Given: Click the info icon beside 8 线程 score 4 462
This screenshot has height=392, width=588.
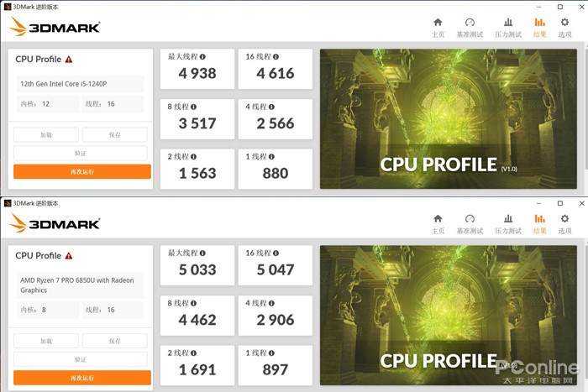Looking at the screenshot, I should point(194,303).
